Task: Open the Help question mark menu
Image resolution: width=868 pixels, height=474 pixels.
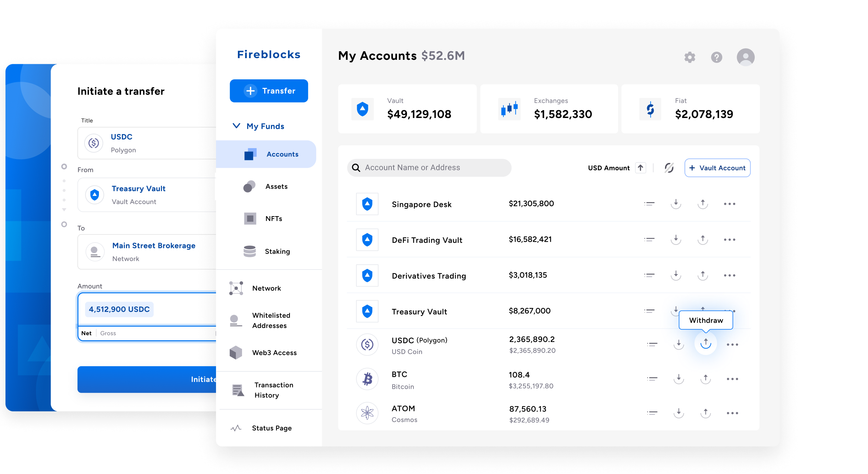Action: (717, 57)
